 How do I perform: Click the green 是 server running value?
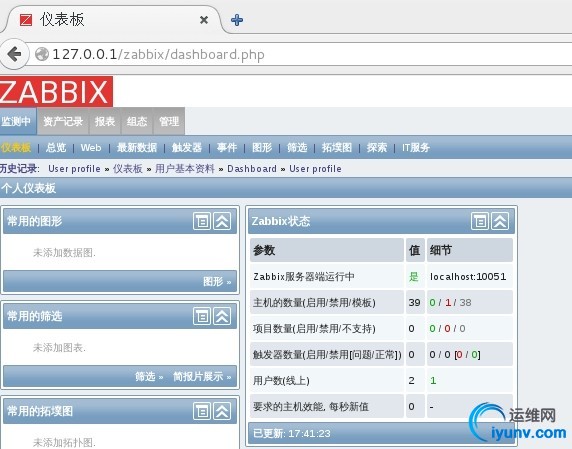click(413, 276)
